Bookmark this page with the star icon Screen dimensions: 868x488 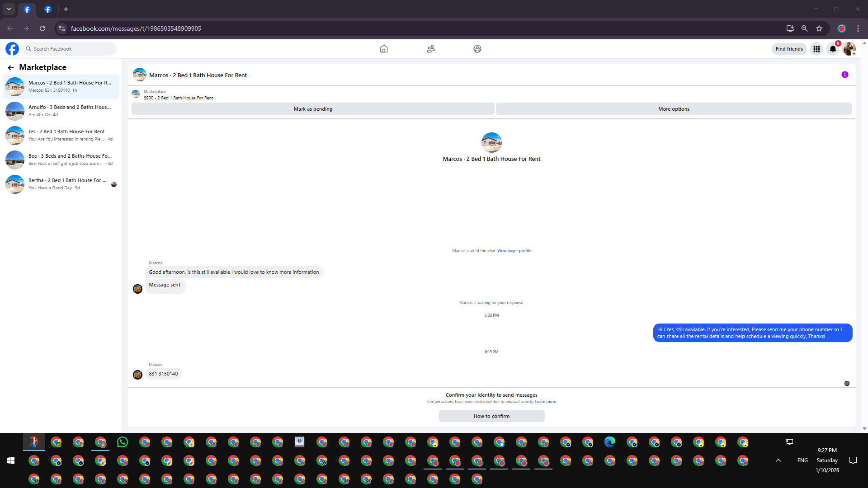click(x=819, y=28)
